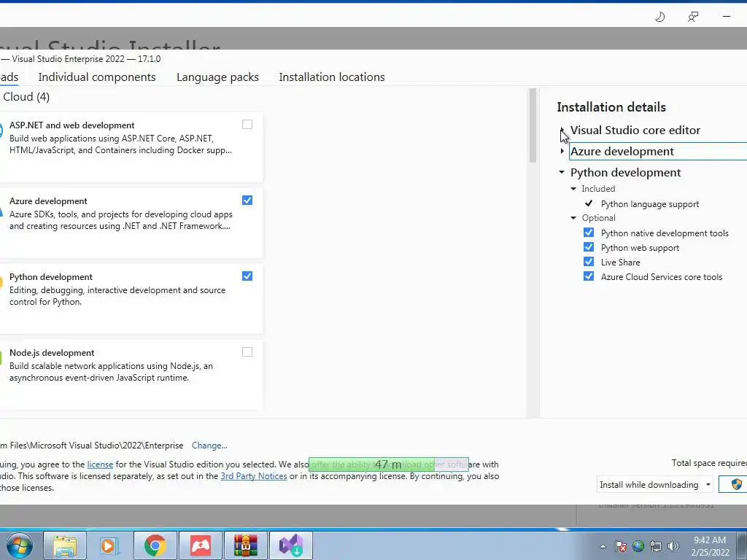747x560 pixels.
Task: Collapse the Included section arrow
Action: tap(573, 189)
